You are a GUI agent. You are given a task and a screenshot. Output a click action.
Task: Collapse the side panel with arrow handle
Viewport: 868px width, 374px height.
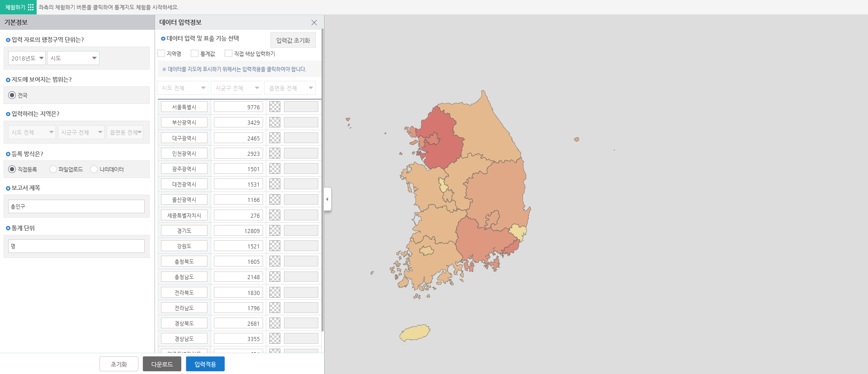coord(327,199)
